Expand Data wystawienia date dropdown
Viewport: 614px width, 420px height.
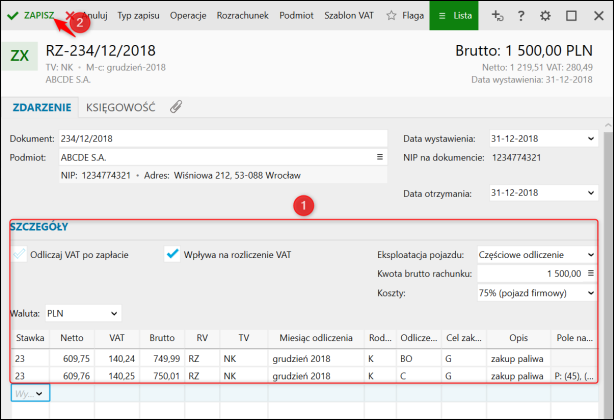[x=591, y=139]
